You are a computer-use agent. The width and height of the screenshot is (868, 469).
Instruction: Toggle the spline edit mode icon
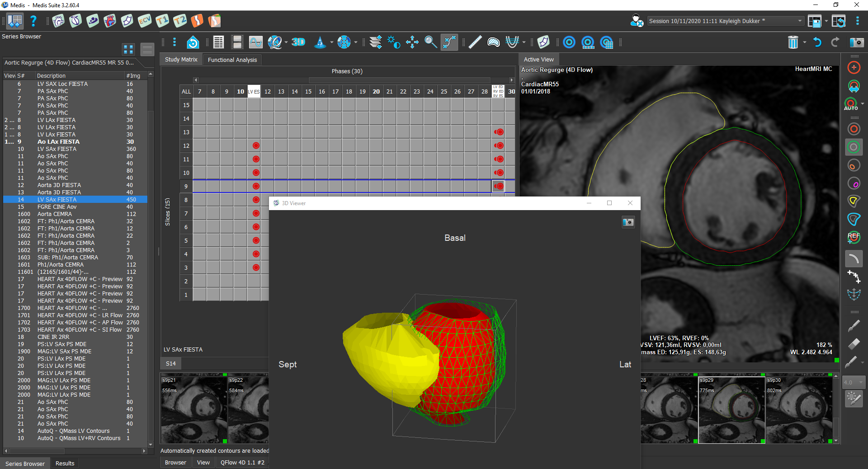[x=449, y=42]
